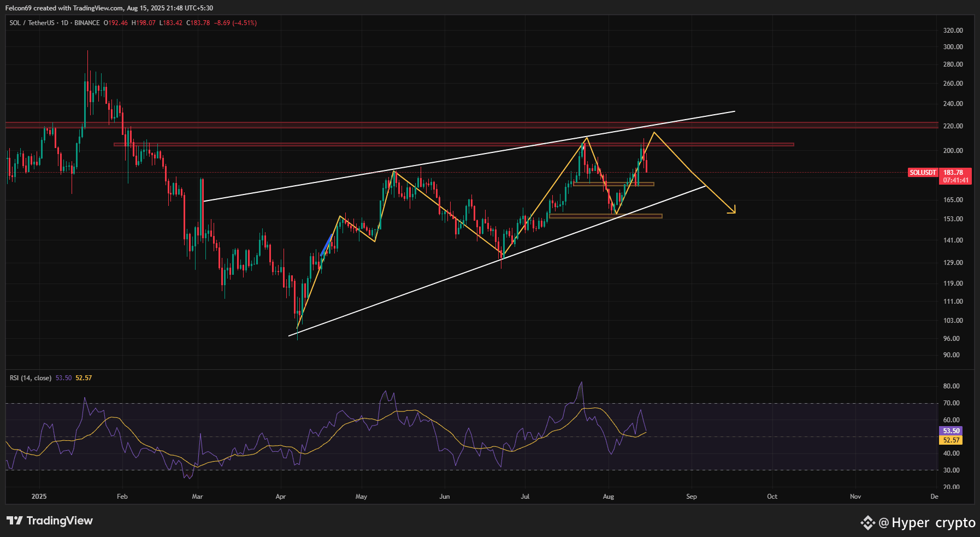Click the Open value O192.46

[116, 23]
